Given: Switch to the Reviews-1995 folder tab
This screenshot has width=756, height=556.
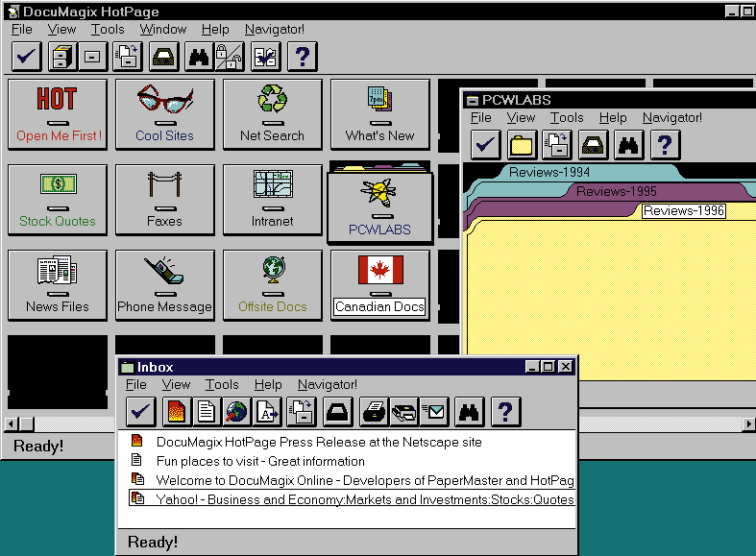Looking at the screenshot, I should [x=617, y=191].
